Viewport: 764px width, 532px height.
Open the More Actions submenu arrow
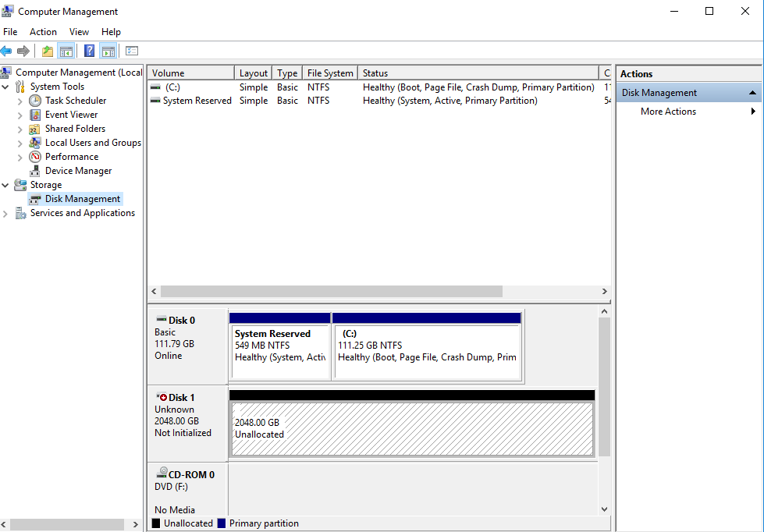753,111
